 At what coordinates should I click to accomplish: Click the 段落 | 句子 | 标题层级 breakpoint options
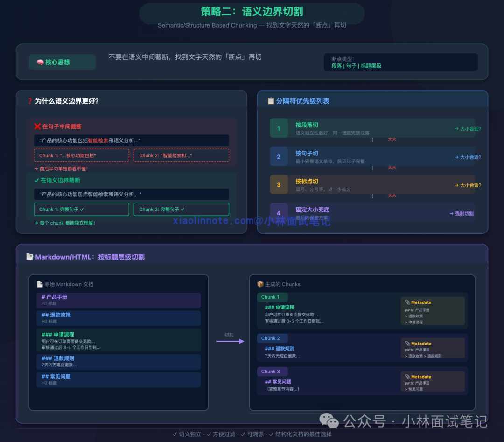pyautogui.click(x=357, y=65)
